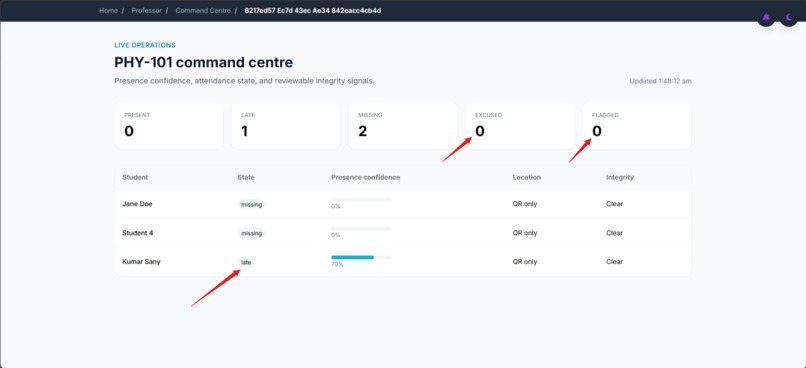Click Jane Doe's QR only location
The width and height of the screenshot is (806, 368).
pos(525,204)
